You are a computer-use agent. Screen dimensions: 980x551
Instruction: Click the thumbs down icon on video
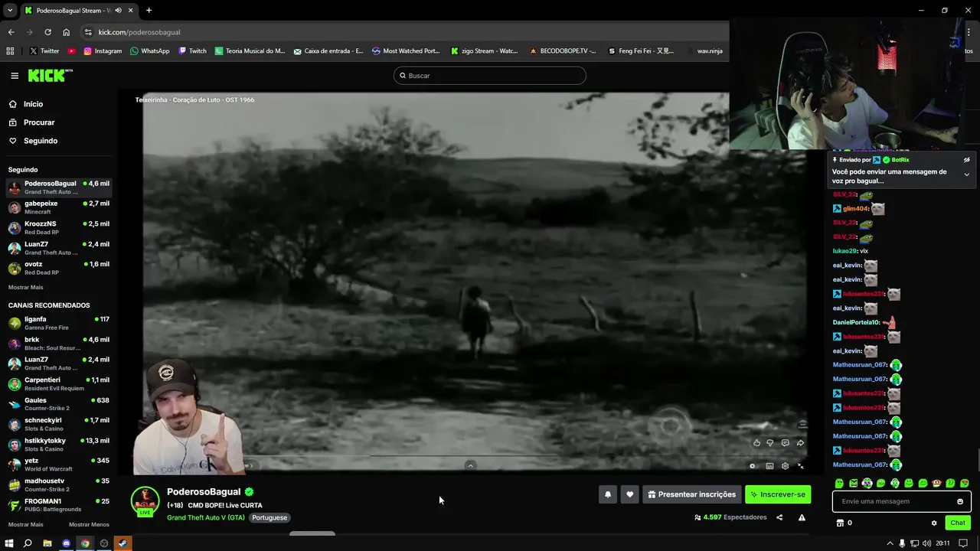pyautogui.click(x=770, y=442)
